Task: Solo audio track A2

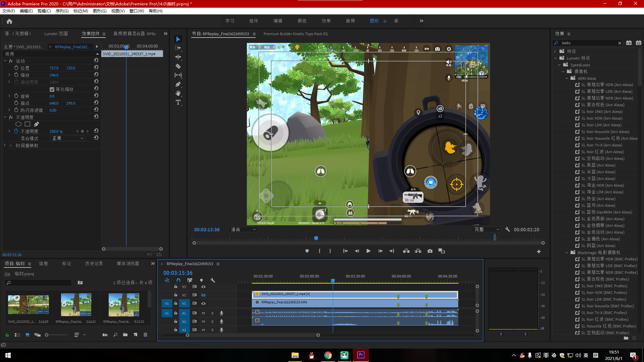Action: click(212, 321)
